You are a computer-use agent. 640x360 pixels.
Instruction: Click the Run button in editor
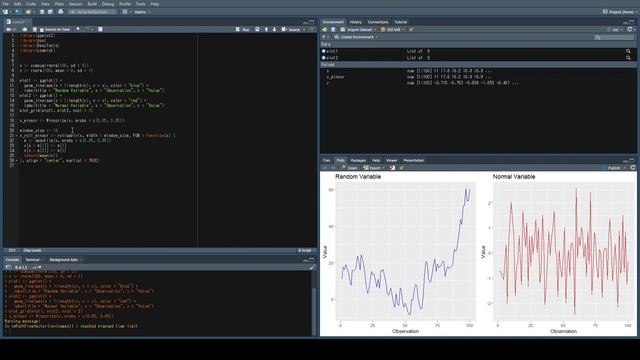[x=243, y=29]
